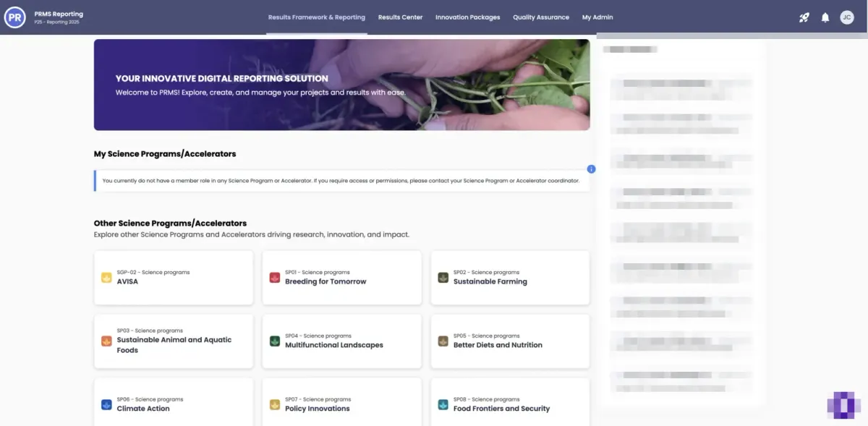868x426 pixels.
Task: Click the "SP04 - Science programs" label
Action: pyautogui.click(x=318, y=336)
